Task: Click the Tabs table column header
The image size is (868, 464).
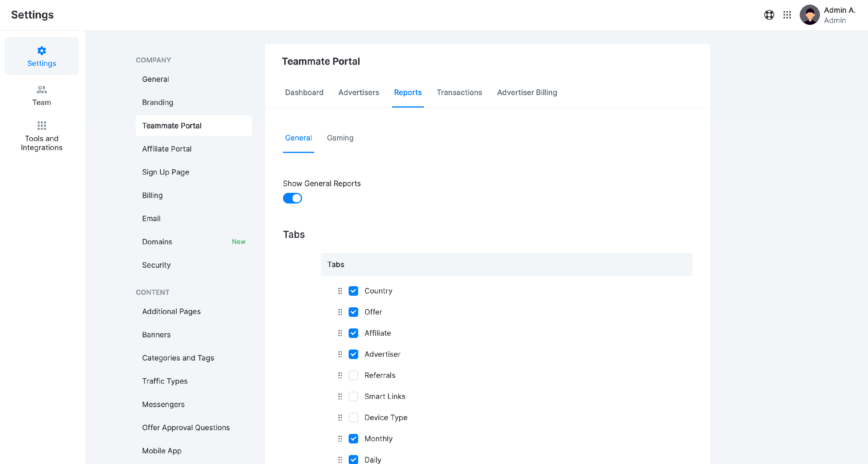Action: click(506, 265)
